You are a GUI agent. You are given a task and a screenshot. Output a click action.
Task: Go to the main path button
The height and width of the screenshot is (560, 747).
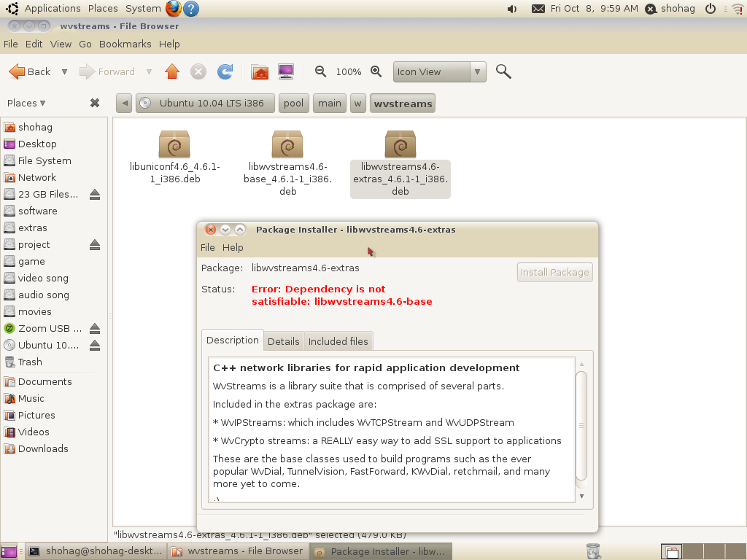click(x=330, y=104)
